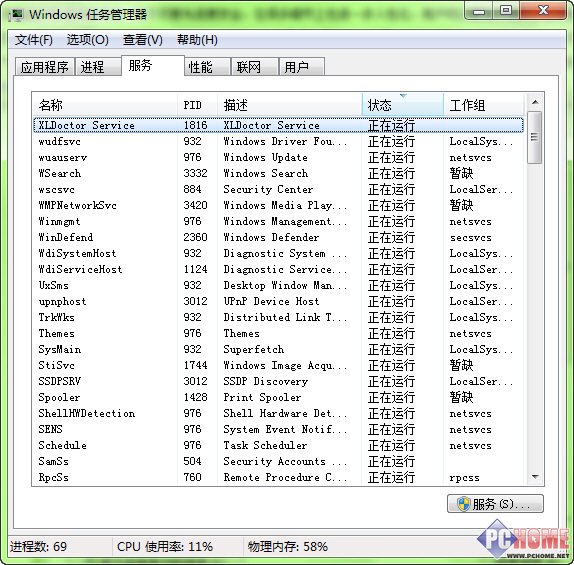This screenshot has height=565, width=574.
Task: Open the 选项(O) menu
Action: coord(87,40)
